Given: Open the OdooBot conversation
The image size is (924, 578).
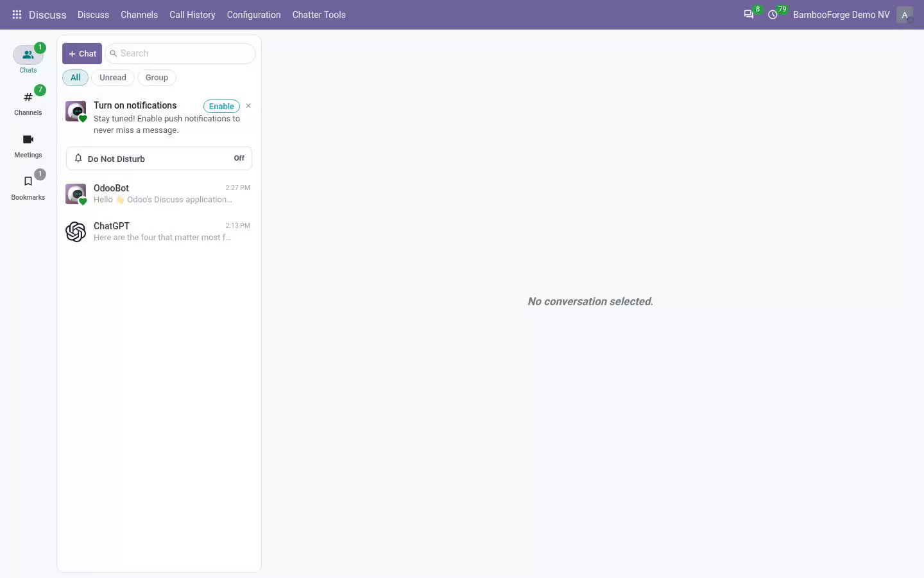Looking at the screenshot, I should (159, 194).
